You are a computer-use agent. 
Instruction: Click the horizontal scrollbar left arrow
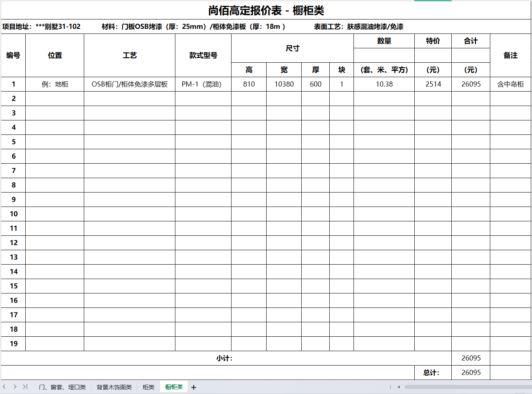point(399,387)
